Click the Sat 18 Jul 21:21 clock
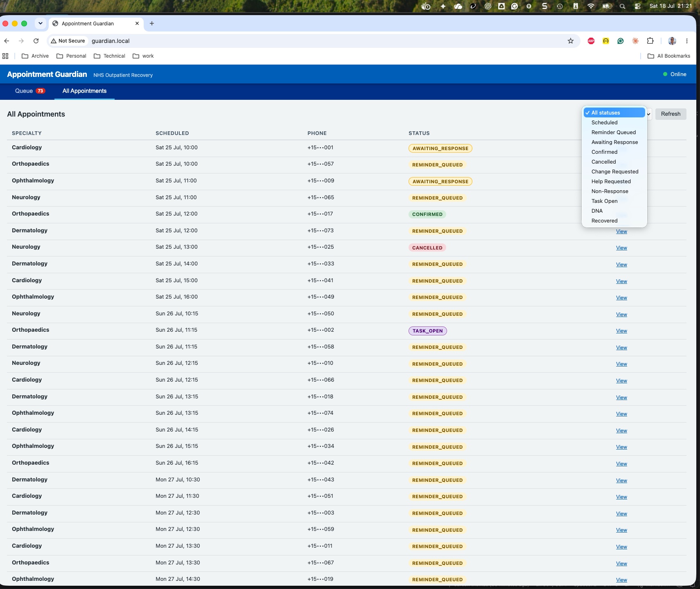 click(x=671, y=6)
